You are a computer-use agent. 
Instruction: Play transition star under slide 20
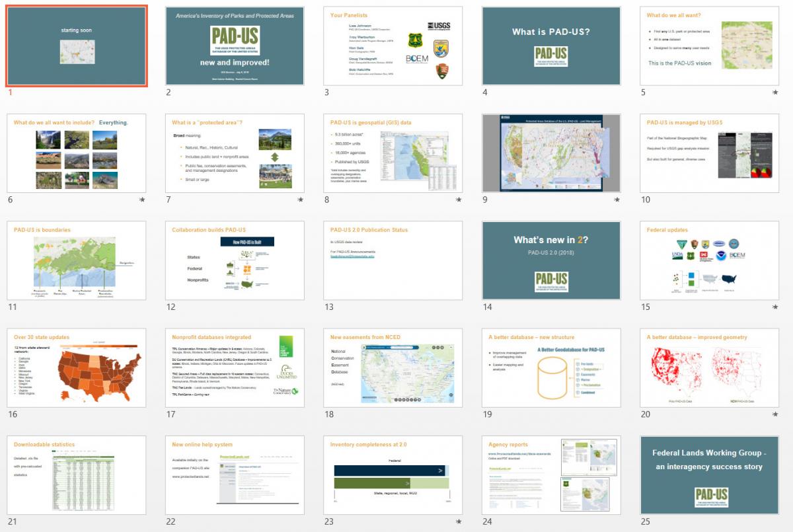point(775,414)
